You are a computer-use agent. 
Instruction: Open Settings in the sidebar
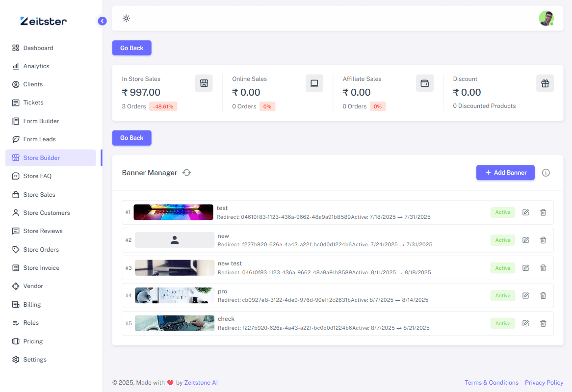click(51, 360)
